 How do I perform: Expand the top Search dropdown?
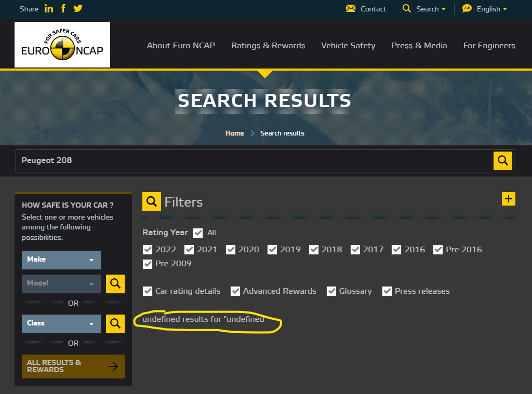(431, 9)
